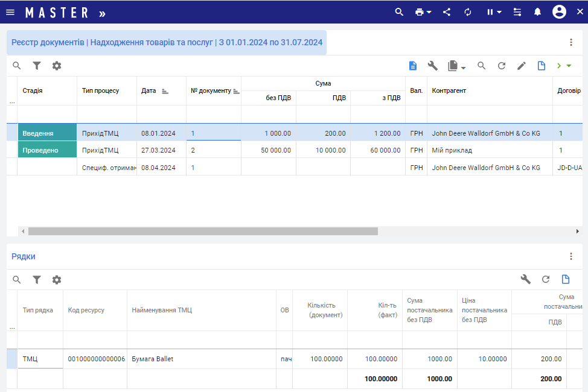
Task: Click the horizontal scrollbar of the registry grid
Action: [202, 231]
